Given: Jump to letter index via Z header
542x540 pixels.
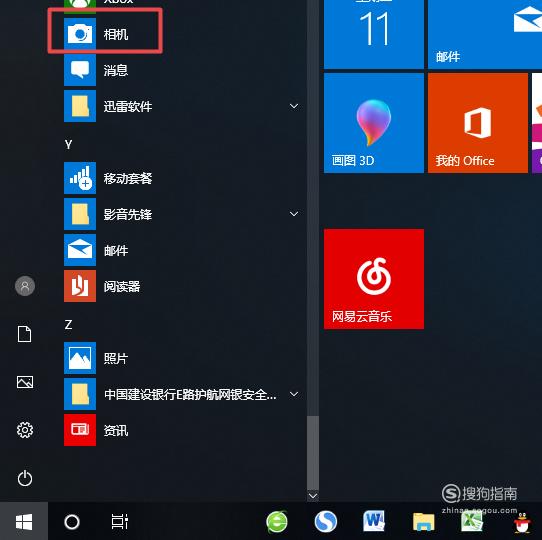Looking at the screenshot, I should pyautogui.click(x=68, y=324).
